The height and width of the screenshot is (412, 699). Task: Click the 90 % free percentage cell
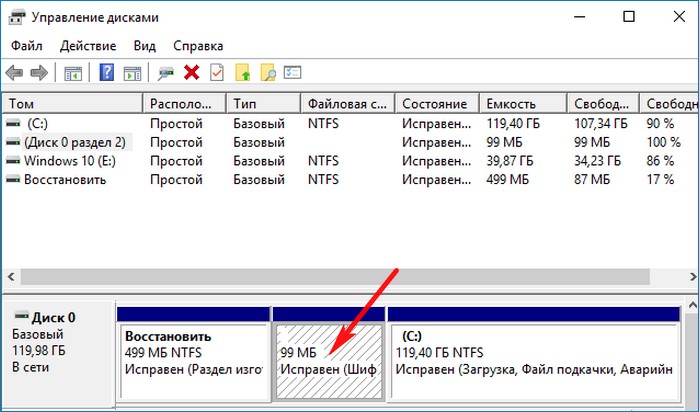pos(660,124)
